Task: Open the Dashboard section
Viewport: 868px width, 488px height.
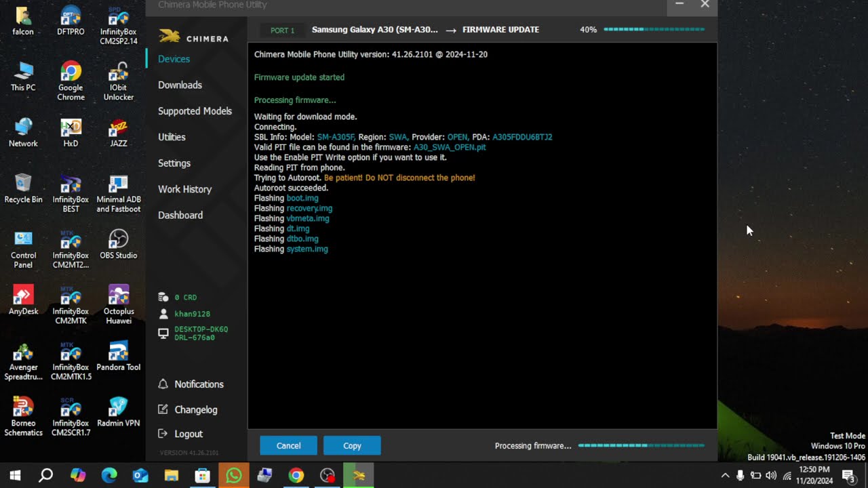Action: pyautogui.click(x=180, y=215)
